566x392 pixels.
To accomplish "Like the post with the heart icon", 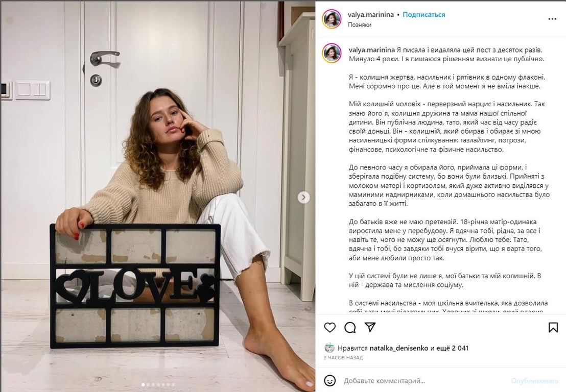I will tap(329, 328).
